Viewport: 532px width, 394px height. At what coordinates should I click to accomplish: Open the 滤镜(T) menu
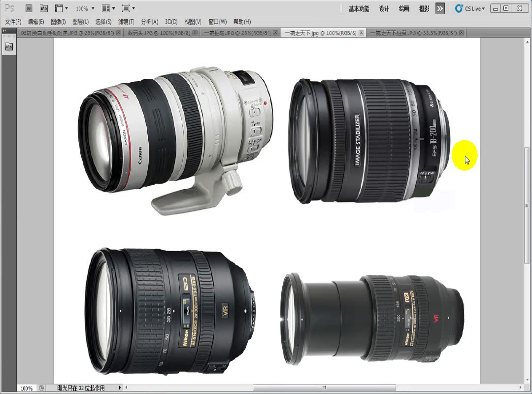click(126, 22)
